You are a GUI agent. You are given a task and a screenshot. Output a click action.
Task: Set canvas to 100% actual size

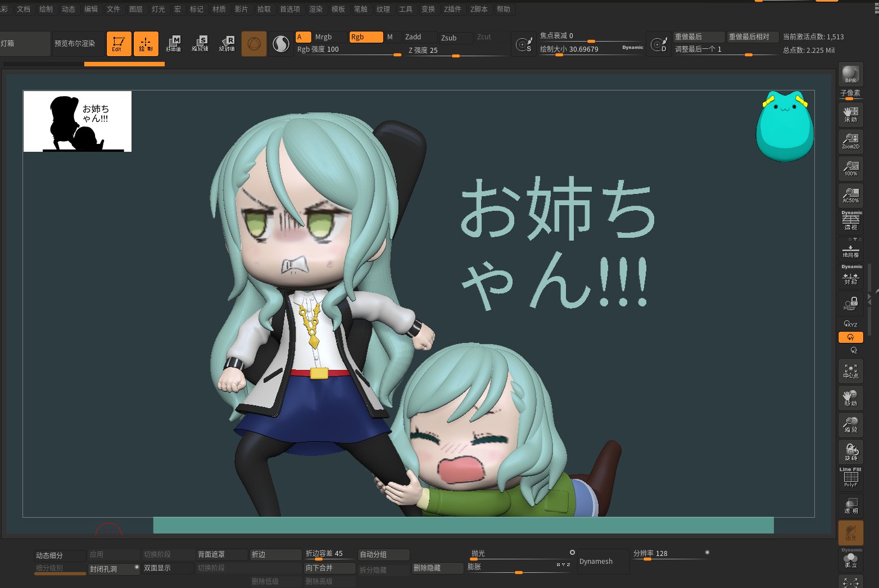(851, 168)
